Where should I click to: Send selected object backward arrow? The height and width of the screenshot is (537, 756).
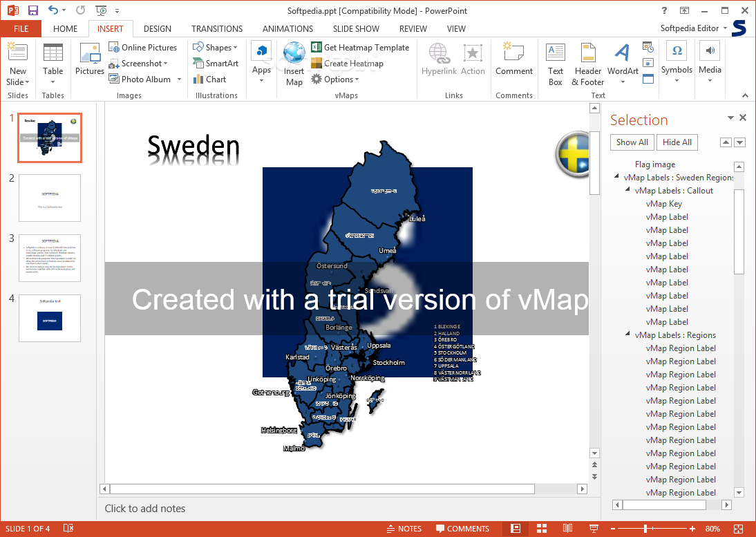coord(739,142)
